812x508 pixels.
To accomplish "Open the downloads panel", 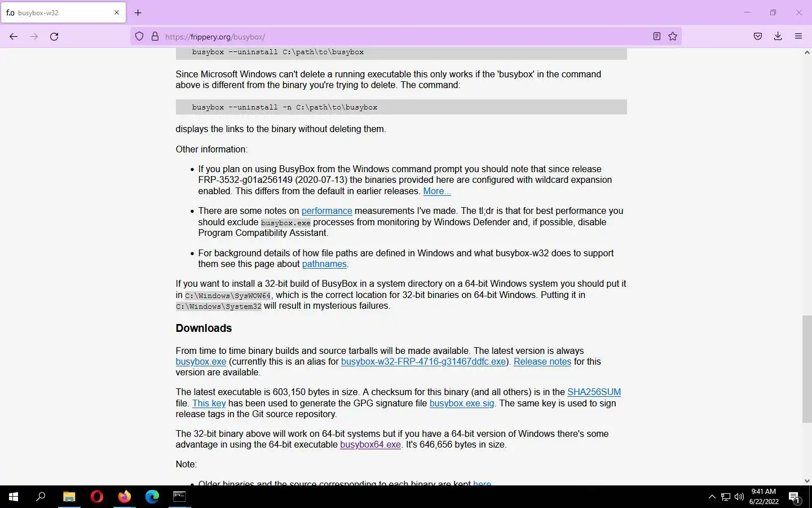I will click(x=778, y=37).
